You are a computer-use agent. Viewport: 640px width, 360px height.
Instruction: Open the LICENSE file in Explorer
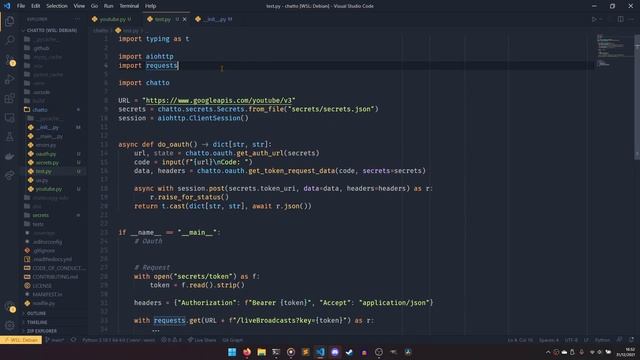[42, 286]
